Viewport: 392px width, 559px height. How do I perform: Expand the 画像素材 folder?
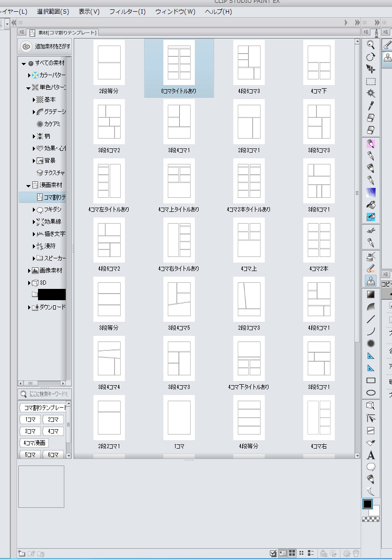point(29,271)
